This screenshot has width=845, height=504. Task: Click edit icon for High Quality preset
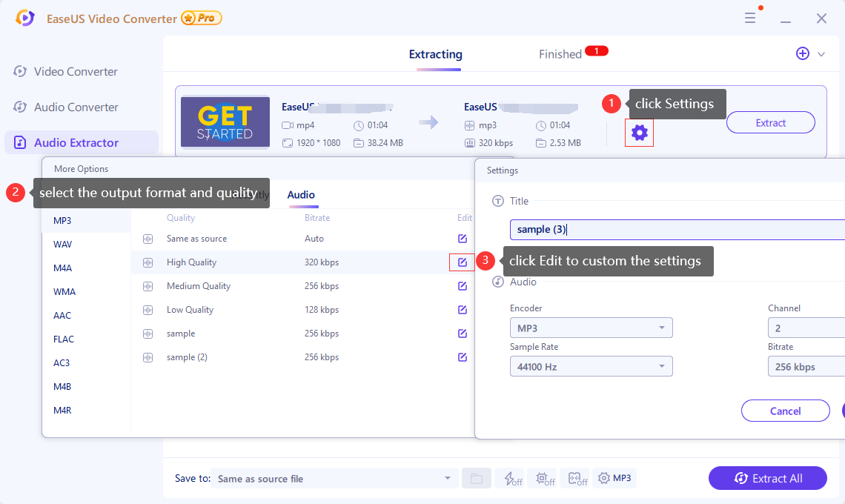point(463,262)
